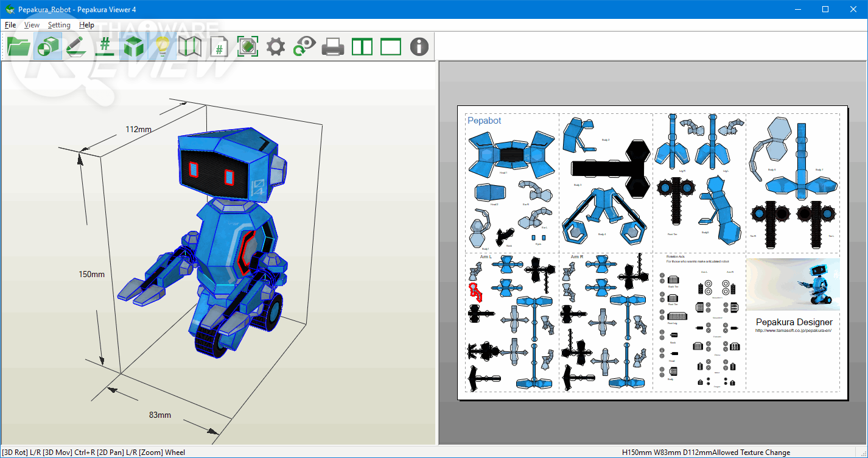
Task: Click the edge ID hash-line icon
Action: 105,46
